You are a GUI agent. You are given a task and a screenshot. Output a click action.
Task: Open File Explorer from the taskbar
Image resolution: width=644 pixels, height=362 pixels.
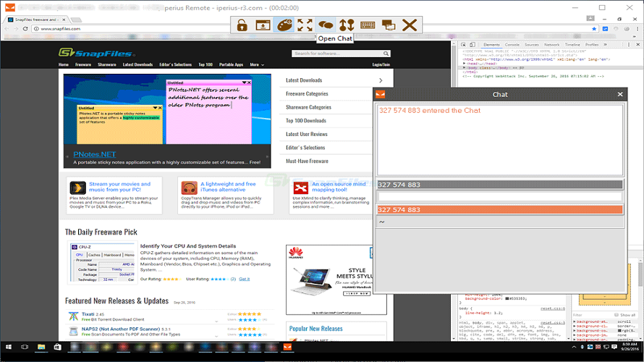[x=41, y=348]
